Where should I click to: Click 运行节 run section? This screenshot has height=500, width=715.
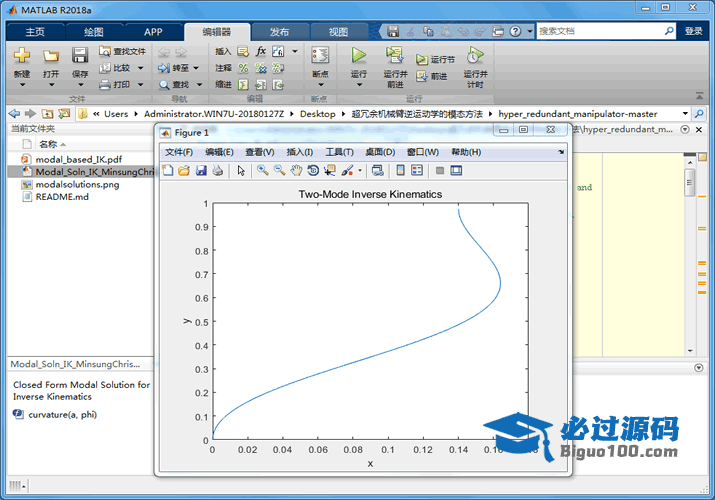click(435, 59)
